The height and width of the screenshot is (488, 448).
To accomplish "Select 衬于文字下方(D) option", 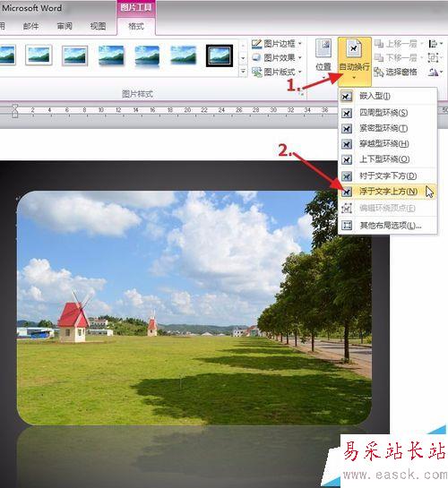I will click(388, 176).
